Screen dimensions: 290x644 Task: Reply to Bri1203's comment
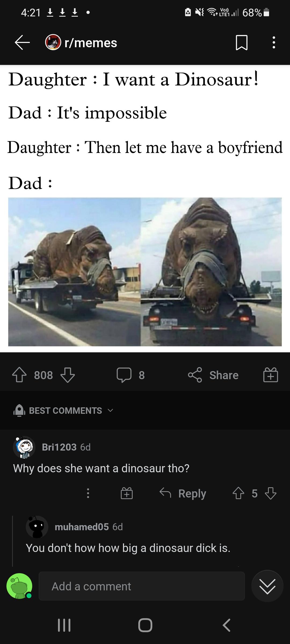point(183,493)
